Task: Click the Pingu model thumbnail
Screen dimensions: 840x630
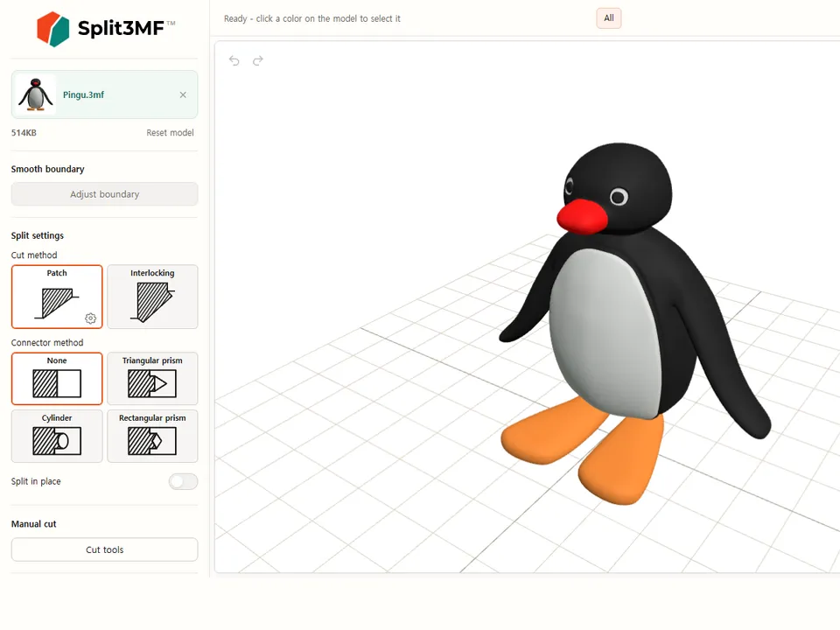Action: pos(35,94)
